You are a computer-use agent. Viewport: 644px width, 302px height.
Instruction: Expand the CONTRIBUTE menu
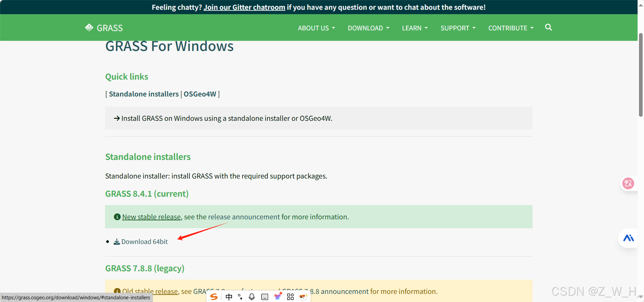[x=511, y=28]
